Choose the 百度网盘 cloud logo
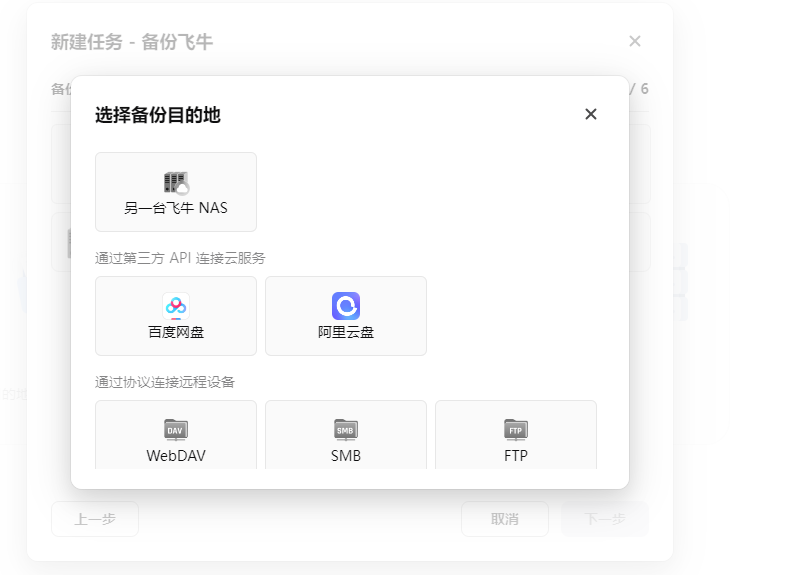This screenshot has width=787, height=575. [176, 306]
